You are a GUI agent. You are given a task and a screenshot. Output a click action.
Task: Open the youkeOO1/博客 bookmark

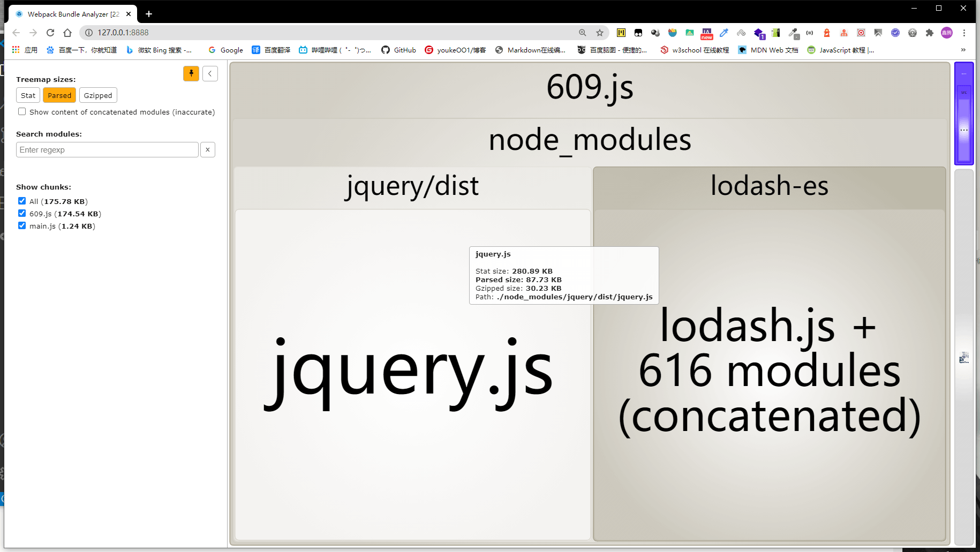click(x=455, y=50)
